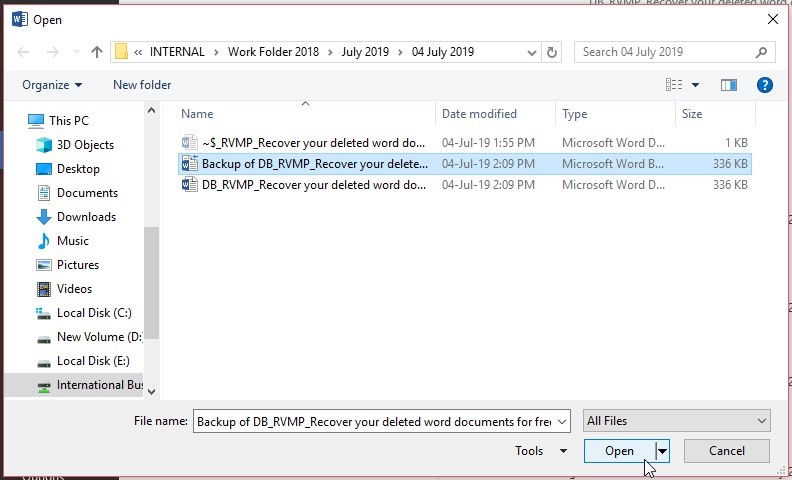
Task: Click the 04-Jul-19 1:55 PM date
Action: pyautogui.click(x=488, y=143)
